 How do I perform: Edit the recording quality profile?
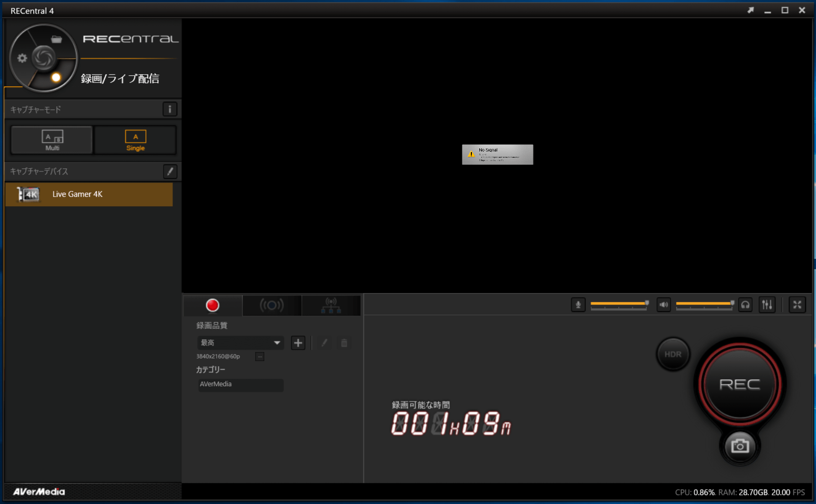click(x=324, y=343)
